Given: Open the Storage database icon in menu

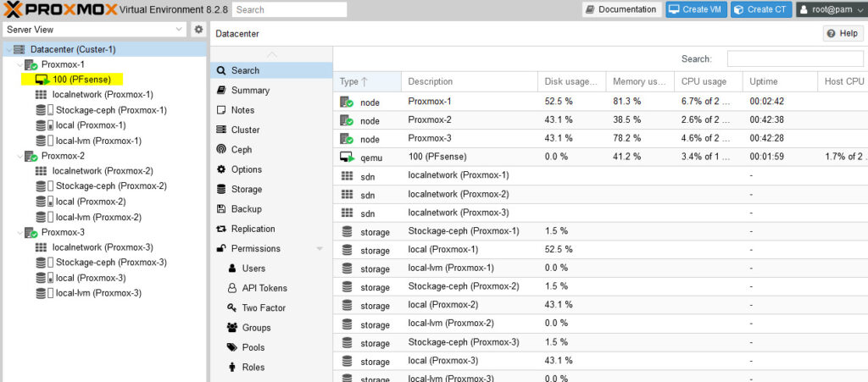Looking at the screenshot, I should (x=221, y=189).
